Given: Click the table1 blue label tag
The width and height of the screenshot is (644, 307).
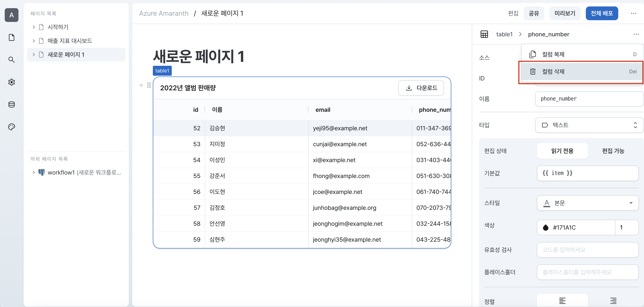Looking at the screenshot, I should 162,71.
